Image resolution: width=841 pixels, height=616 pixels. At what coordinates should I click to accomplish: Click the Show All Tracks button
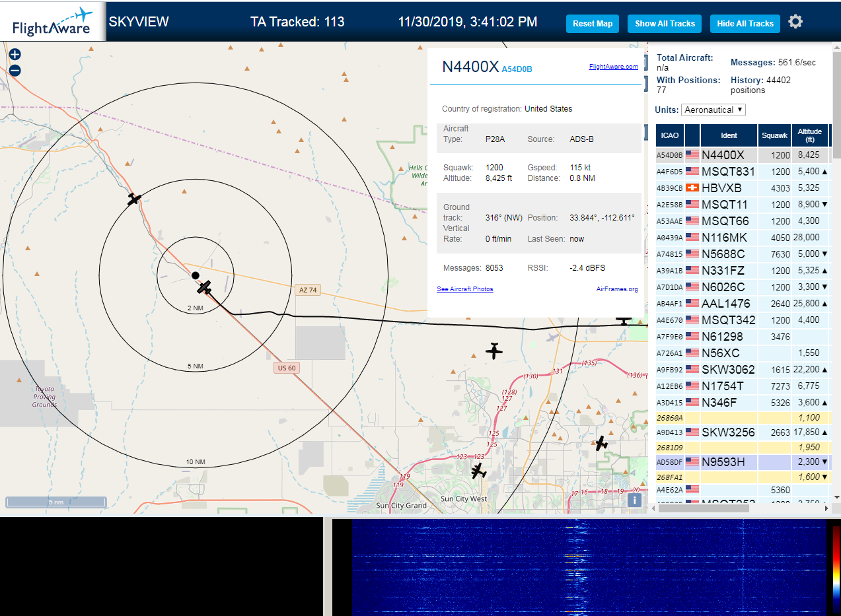click(x=665, y=24)
